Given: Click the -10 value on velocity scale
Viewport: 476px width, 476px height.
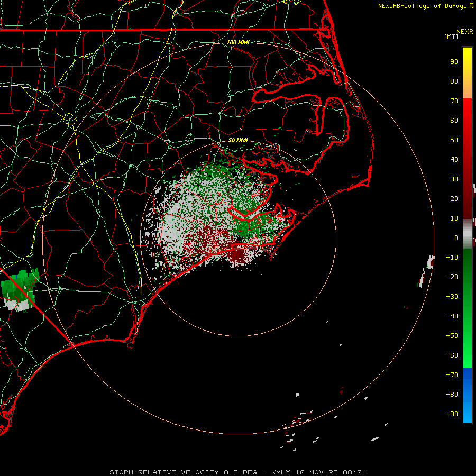Looking at the screenshot, I should tap(452, 258).
